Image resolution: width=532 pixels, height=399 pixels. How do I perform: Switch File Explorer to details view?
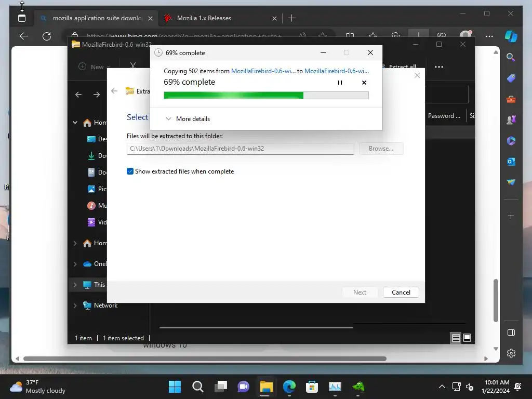(x=456, y=338)
